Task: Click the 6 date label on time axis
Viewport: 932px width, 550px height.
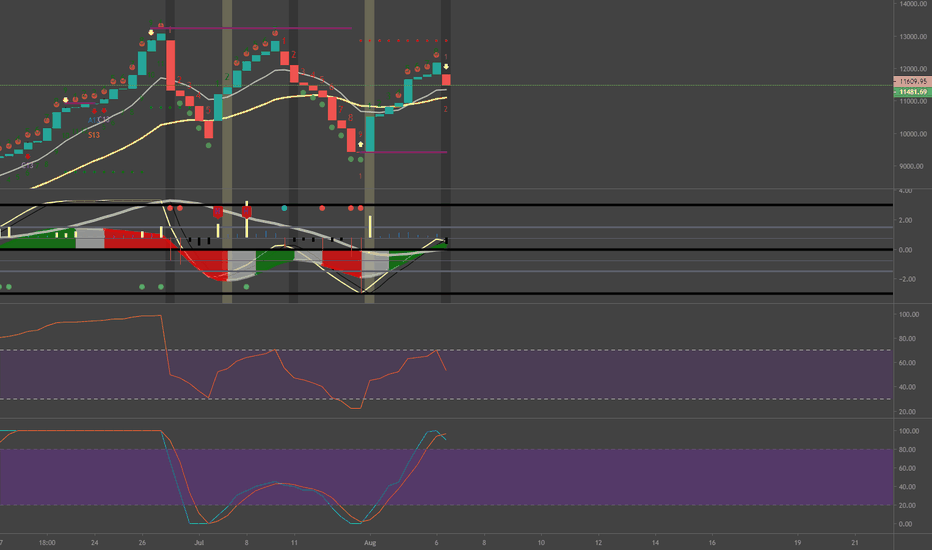Action: pyautogui.click(x=437, y=542)
